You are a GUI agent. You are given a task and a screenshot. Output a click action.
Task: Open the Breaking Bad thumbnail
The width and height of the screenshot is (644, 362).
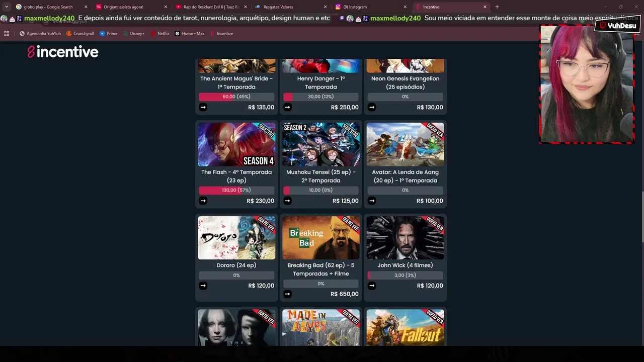pyautogui.click(x=321, y=238)
